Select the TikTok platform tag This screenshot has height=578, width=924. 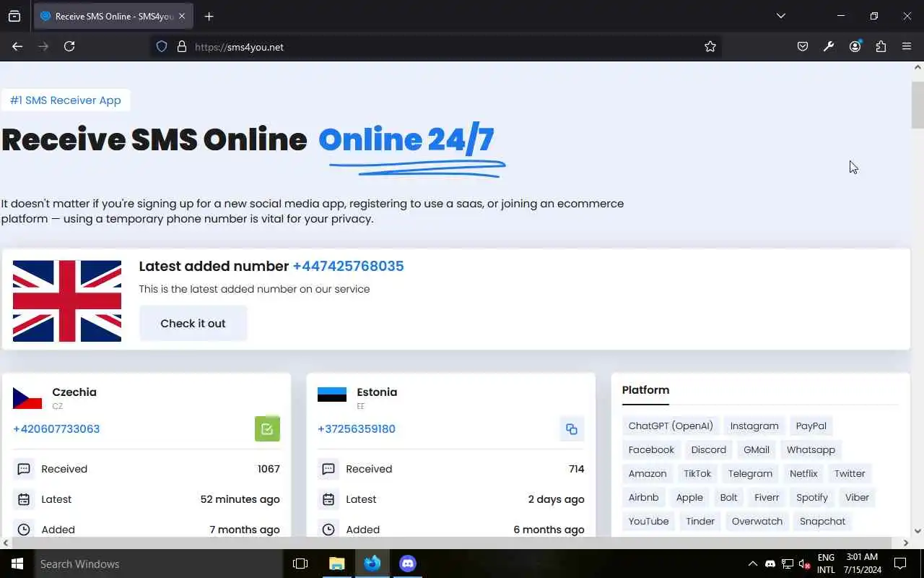tap(697, 473)
